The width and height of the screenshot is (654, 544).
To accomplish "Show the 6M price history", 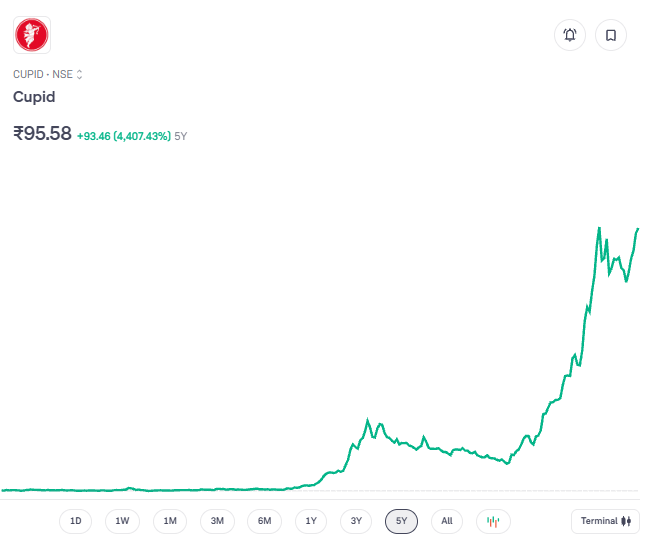I will click(x=264, y=521).
